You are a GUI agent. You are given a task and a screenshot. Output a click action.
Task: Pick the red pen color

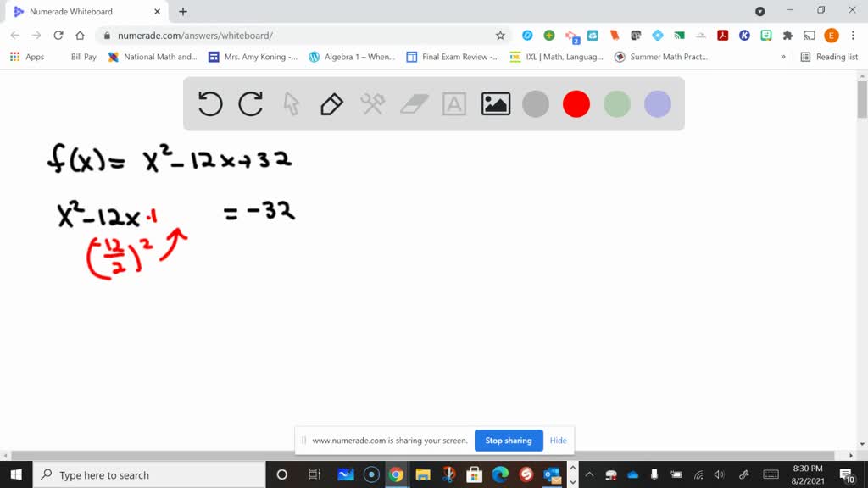click(x=576, y=104)
